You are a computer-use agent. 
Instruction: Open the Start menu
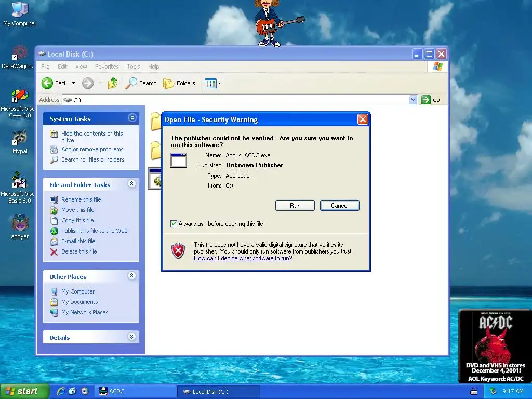click(24, 392)
